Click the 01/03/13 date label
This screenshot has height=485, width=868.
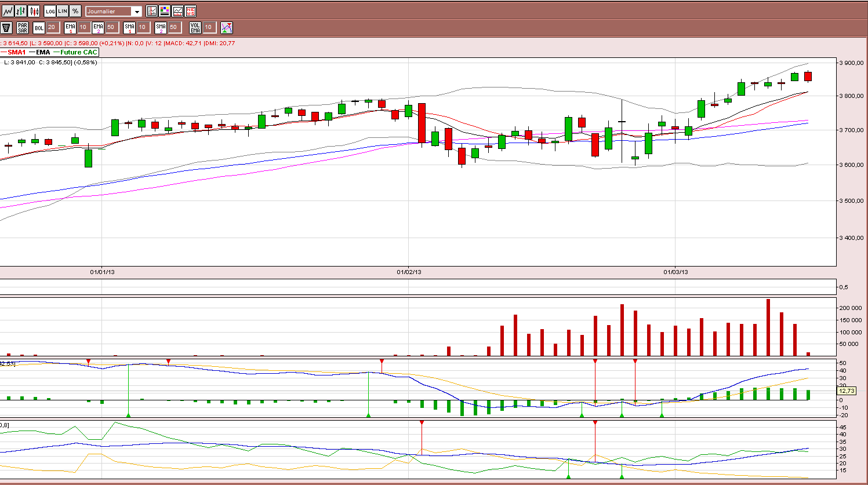click(x=675, y=272)
